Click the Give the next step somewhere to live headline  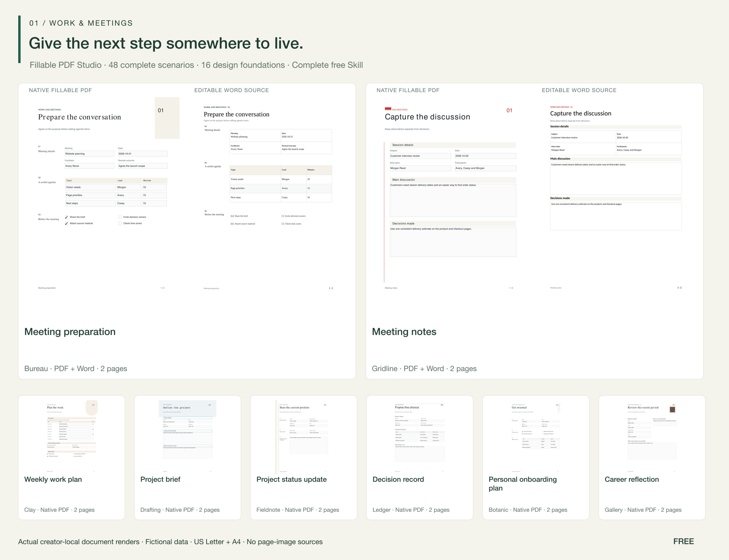[x=166, y=44]
